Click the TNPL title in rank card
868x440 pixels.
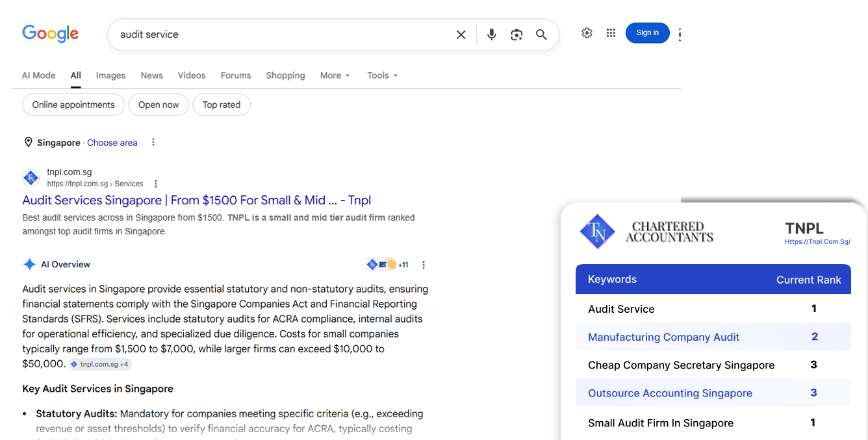click(x=804, y=228)
